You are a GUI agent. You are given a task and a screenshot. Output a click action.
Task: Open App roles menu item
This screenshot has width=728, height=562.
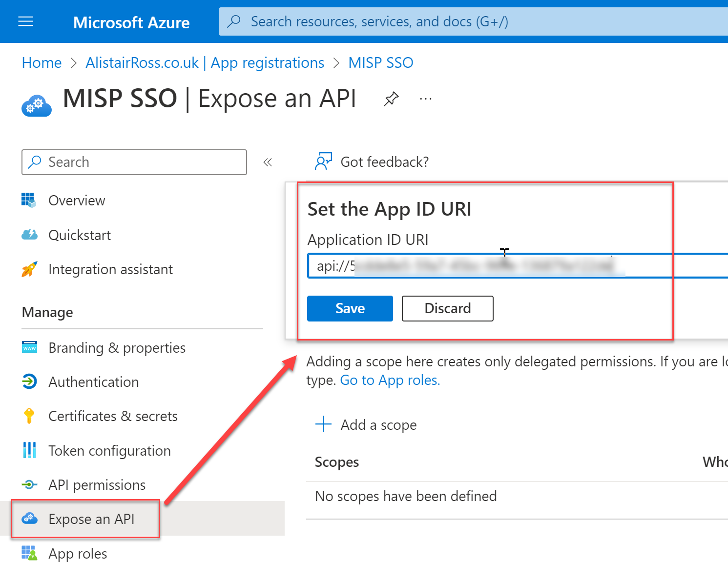click(78, 554)
